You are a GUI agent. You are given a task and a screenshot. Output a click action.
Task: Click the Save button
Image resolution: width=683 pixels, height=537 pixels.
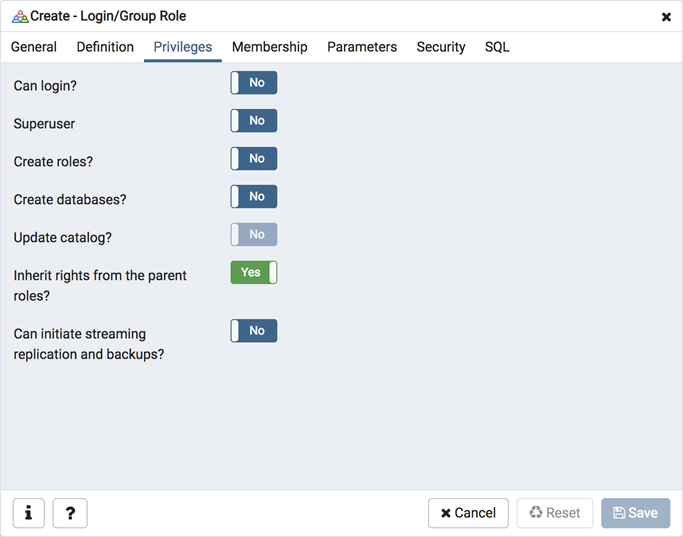pos(636,513)
